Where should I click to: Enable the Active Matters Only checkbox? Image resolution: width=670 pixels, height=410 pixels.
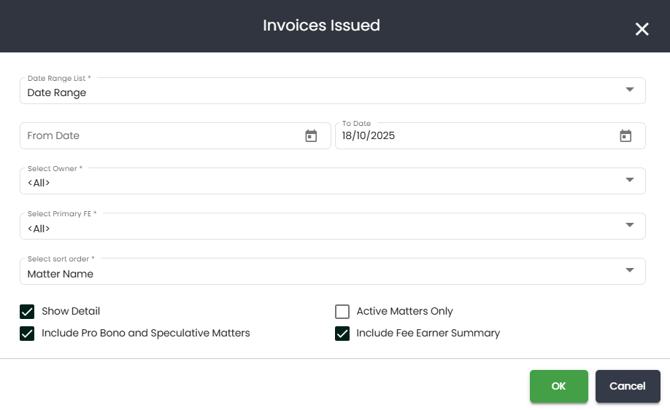click(342, 311)
